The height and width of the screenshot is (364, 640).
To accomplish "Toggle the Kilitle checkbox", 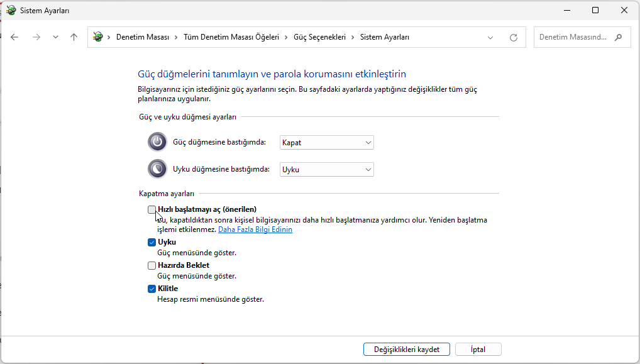I will tap(152, 289).
